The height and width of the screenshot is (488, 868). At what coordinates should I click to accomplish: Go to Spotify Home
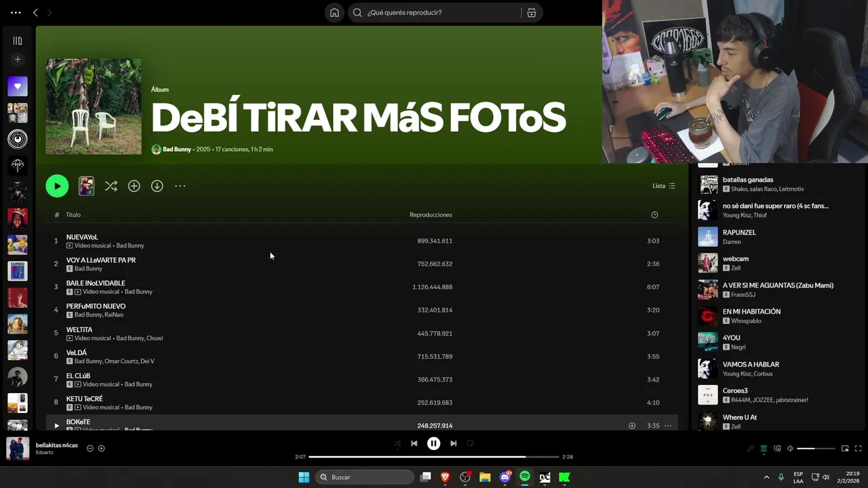point(334,12)
